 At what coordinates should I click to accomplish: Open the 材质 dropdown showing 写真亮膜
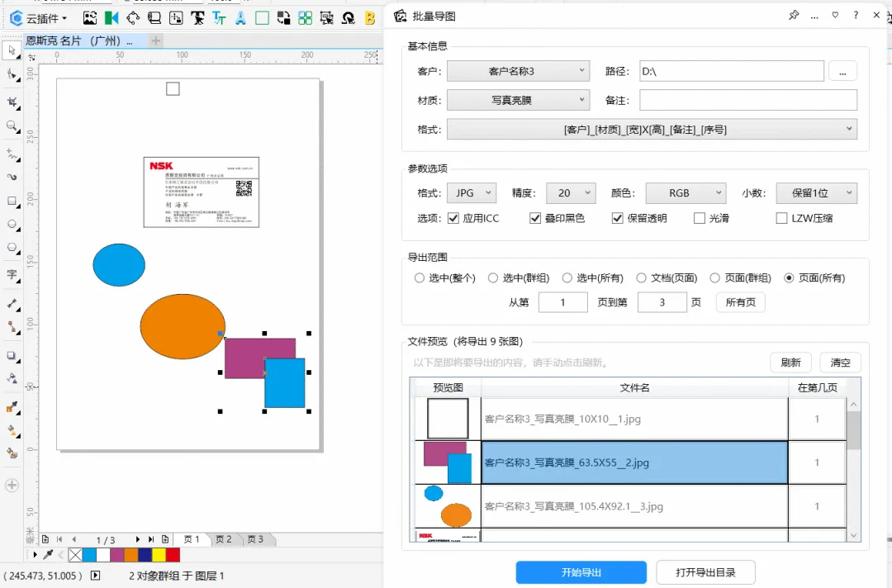click(x=518, y=100)
